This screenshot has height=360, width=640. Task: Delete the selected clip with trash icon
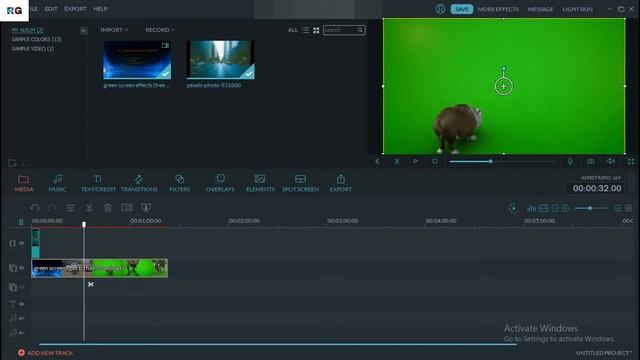point(108,208)
